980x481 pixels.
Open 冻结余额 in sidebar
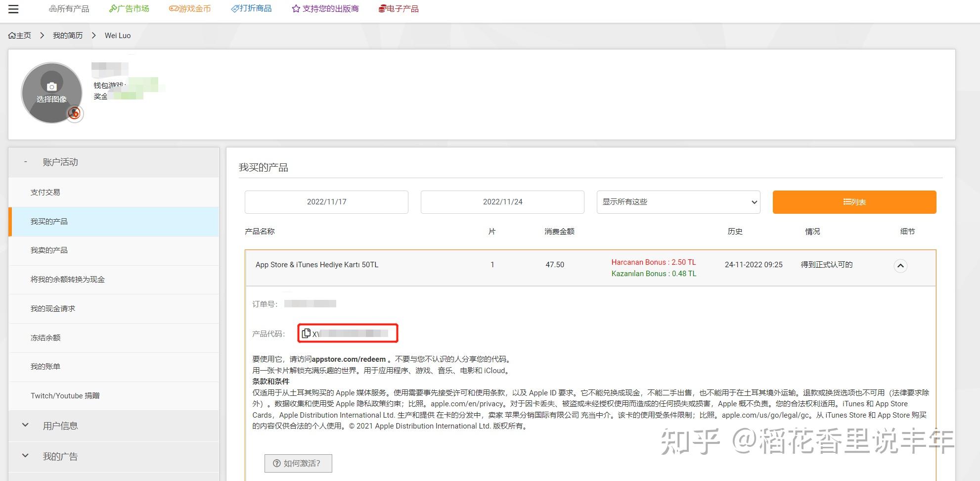tap(113, 338)
